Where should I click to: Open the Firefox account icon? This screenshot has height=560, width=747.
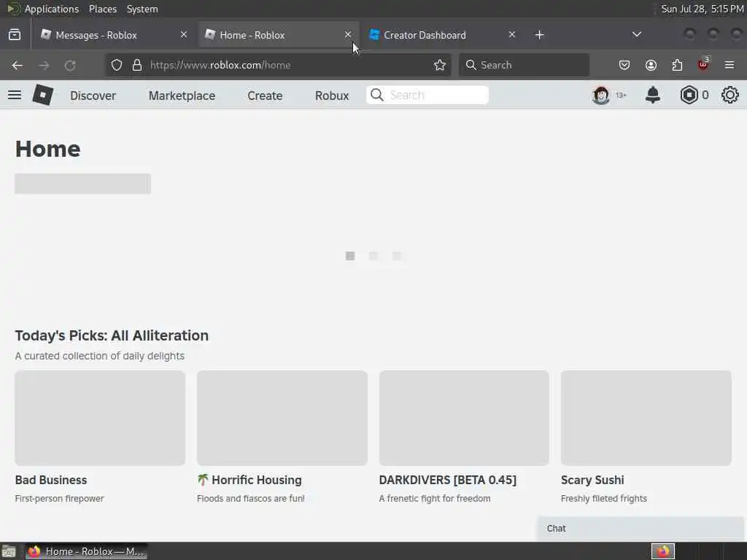pyautogui.click(x=651, y=65)
